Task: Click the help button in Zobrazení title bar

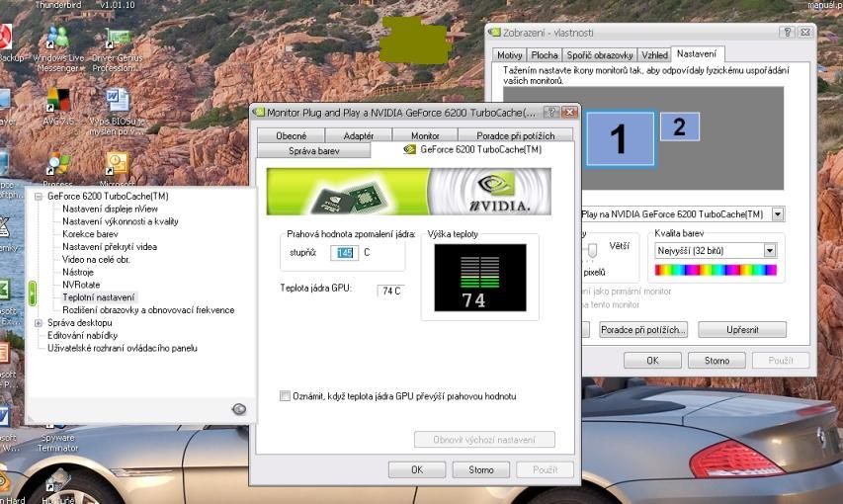Action: coord(787,33)
